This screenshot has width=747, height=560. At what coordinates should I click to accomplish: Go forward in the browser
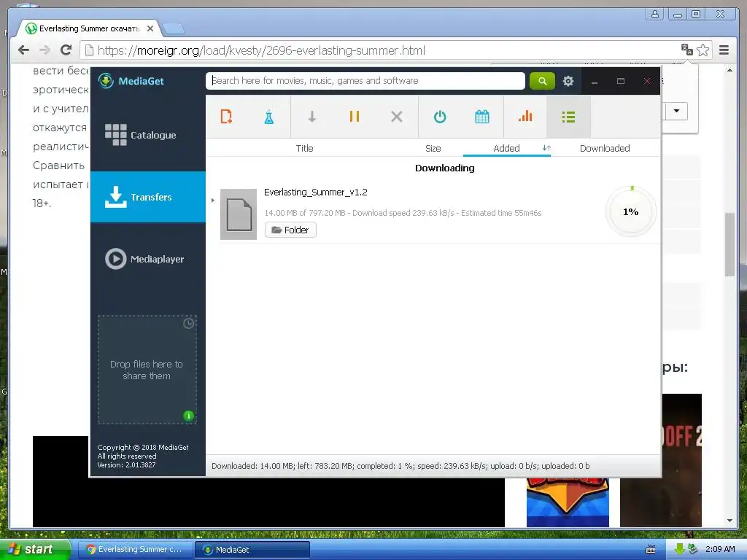click(44, 50)
